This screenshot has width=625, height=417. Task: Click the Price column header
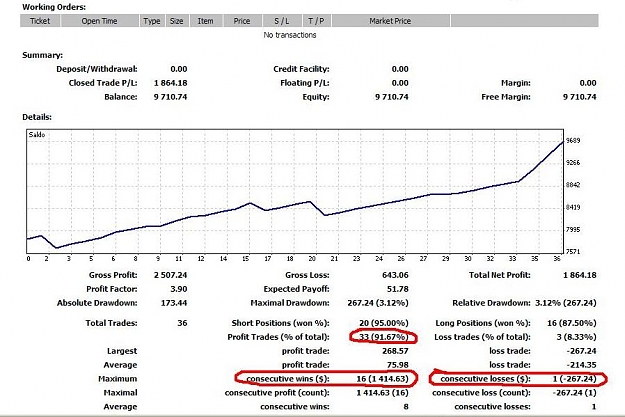point(242,21)
